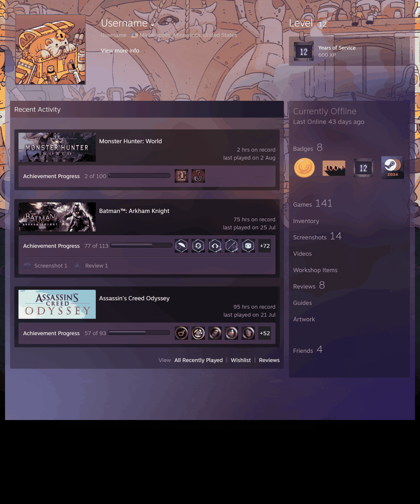The height and width of the screenshot is (504, 420).
Task: Open the Inventory page
Action: (x=306, y=221)
